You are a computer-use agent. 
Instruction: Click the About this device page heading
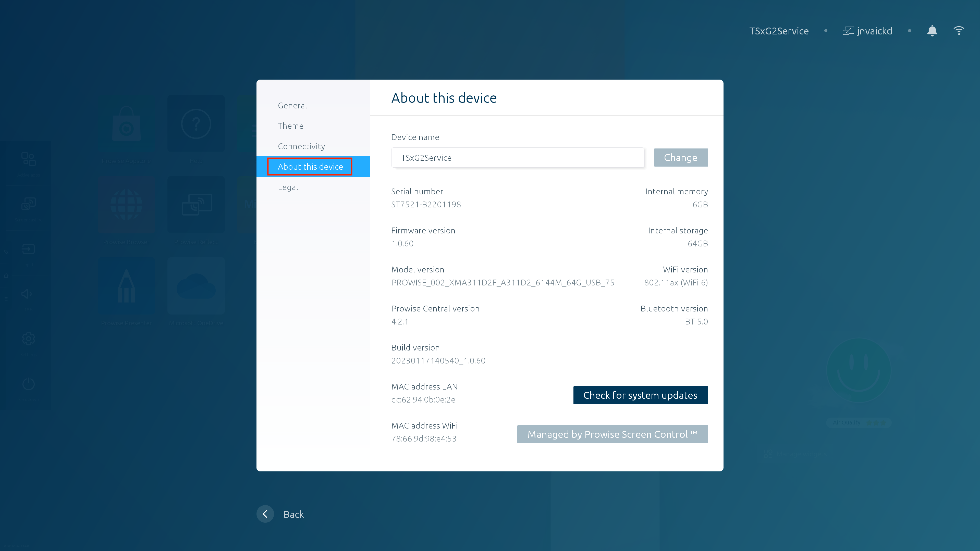pos(444,98)
